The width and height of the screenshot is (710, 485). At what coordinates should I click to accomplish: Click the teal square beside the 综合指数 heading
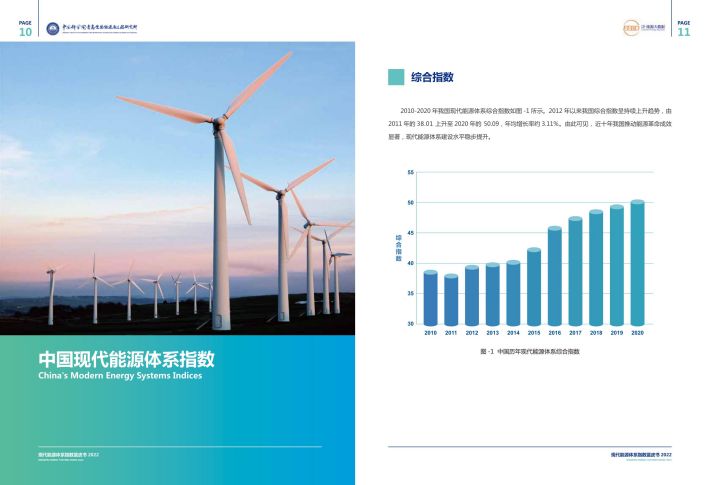(x=395, y=77)
